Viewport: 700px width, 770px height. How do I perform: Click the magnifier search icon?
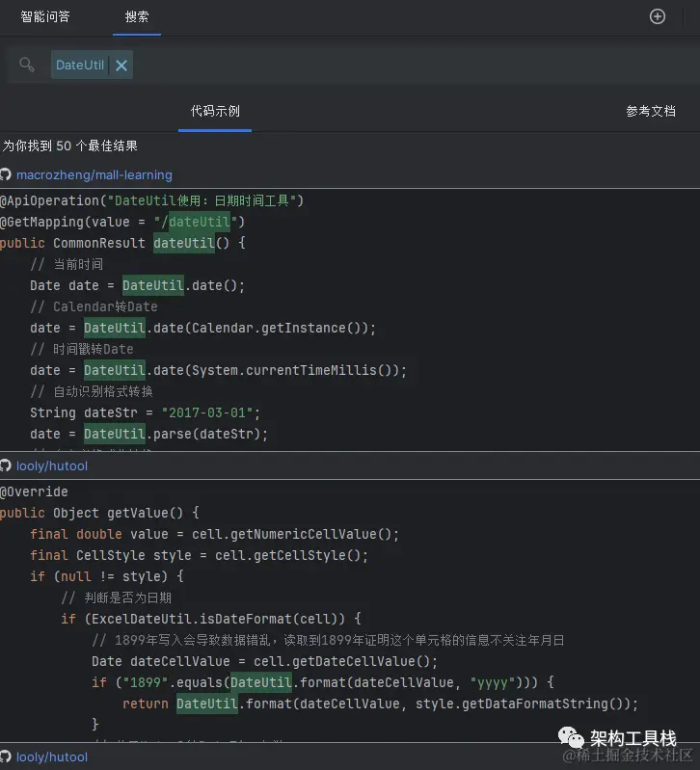[27, 65]
